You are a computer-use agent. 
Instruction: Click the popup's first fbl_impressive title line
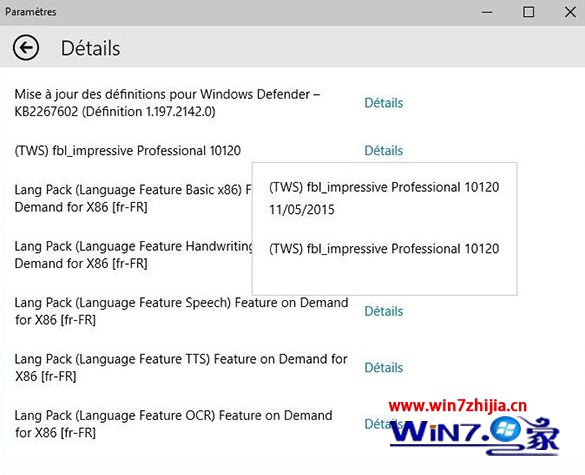coord(384,187)
